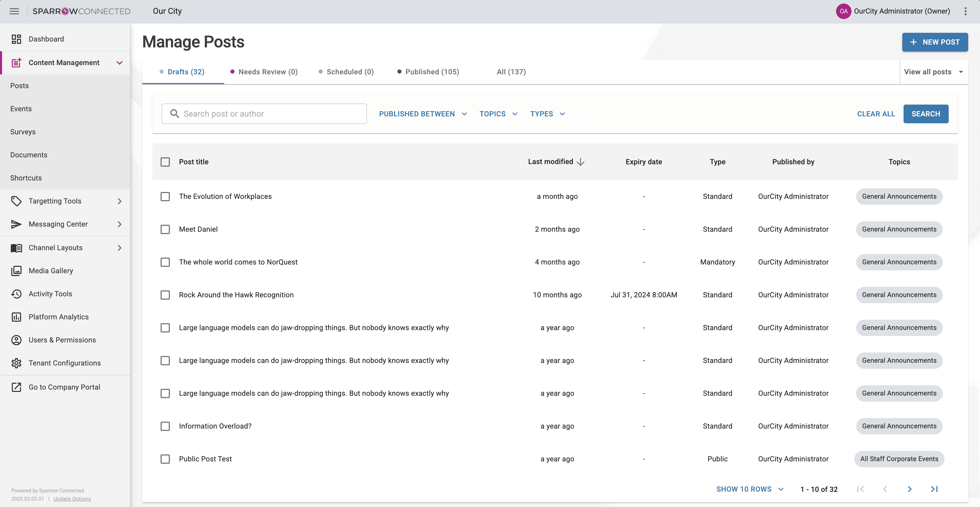980x507 pixels.
Task: Switch to the All (137) tab
Action: (x=511, y=72)
